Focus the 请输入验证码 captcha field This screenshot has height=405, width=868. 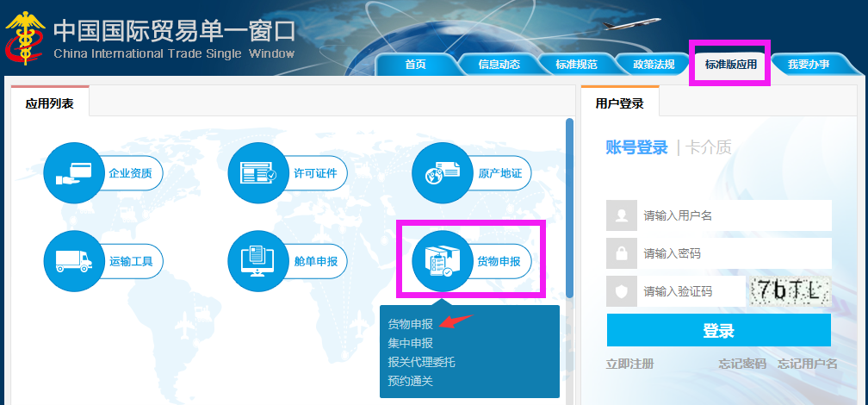(691, 291)
